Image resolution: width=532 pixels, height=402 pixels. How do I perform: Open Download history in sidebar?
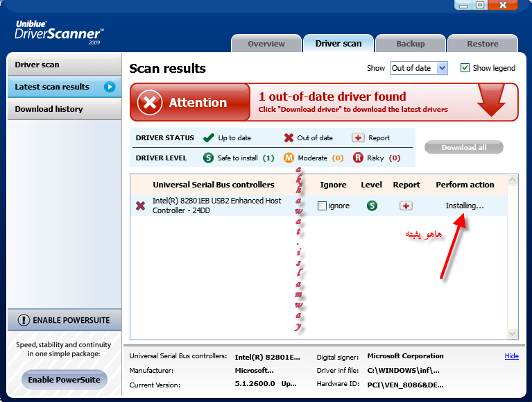pos(65,109)
